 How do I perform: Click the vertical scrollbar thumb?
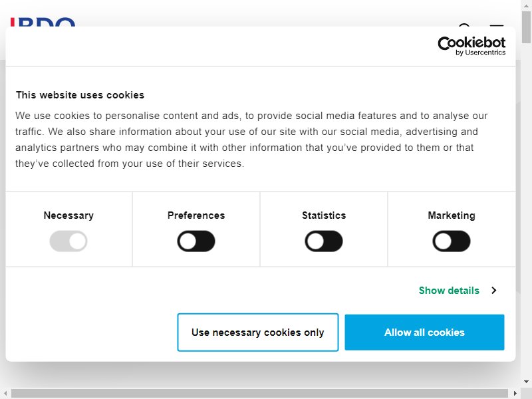526,27
